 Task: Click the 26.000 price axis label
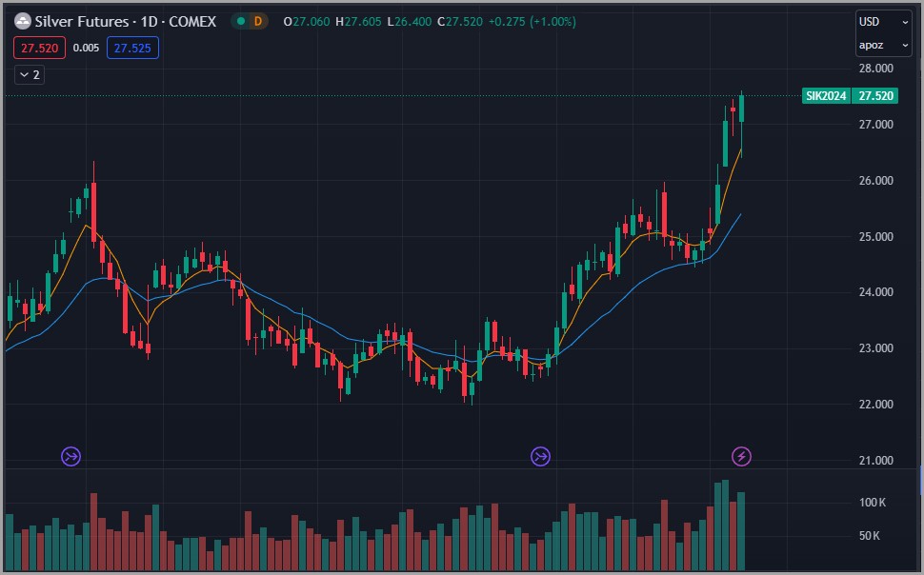[x=875, y=181]
